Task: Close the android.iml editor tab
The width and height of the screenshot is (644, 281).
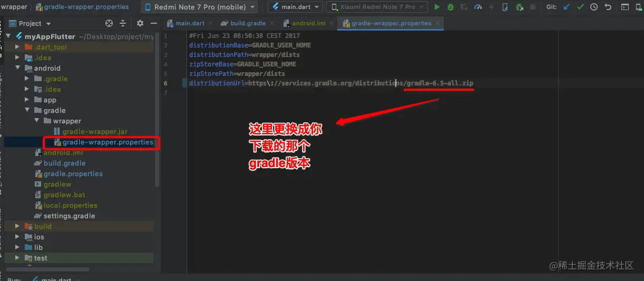Action: pyautogui.click(x=332, y=23)
